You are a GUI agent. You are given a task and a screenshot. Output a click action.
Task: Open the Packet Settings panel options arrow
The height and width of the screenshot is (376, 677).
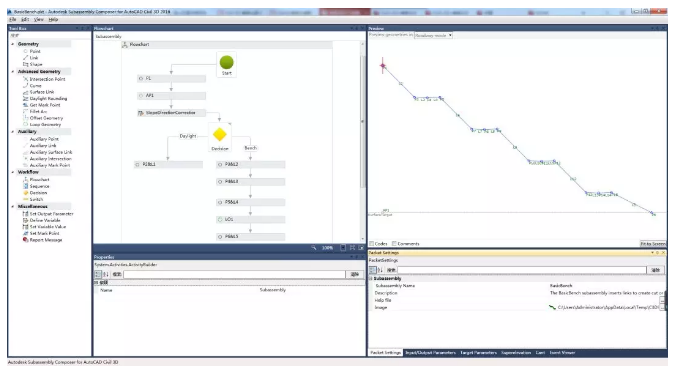[x=653, y=253]
